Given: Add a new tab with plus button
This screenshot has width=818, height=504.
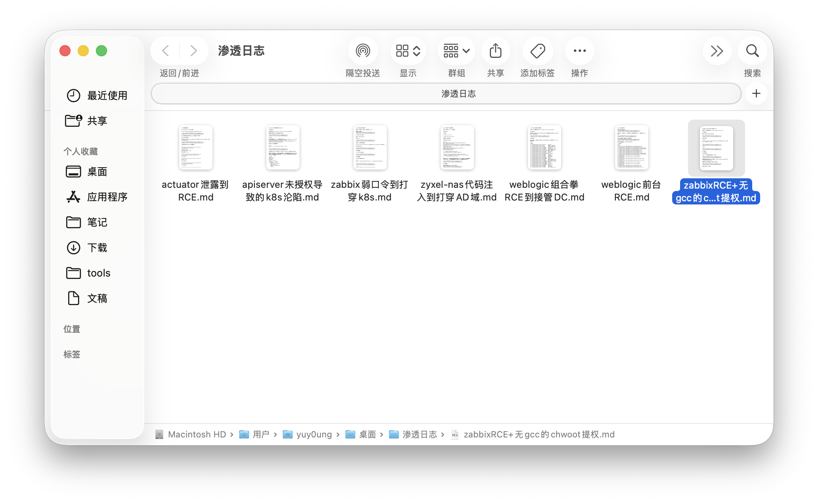Looking at the screenshot, I should coord(756,94).
